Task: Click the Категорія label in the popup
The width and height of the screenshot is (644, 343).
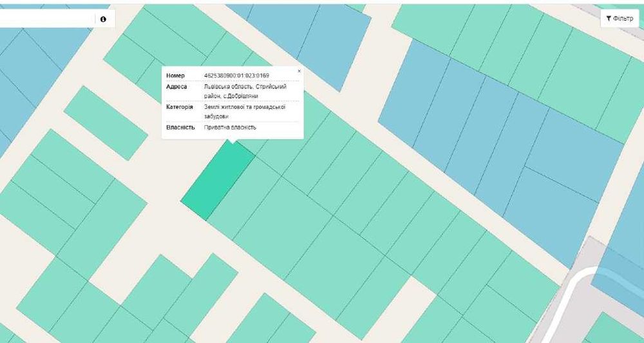Action: [180, 107]
